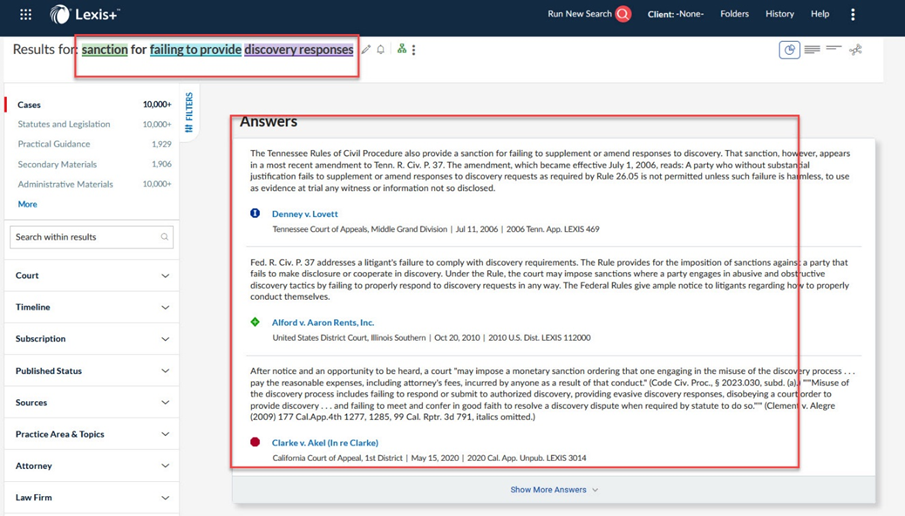Open Clarke v. Akel (In re Clarke)
The image size is (905, 516).
click(x=325, y=443)
